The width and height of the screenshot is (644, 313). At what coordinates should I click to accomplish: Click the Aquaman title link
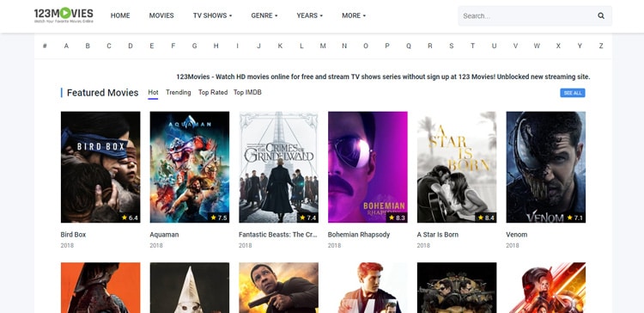tap(164, 235)
